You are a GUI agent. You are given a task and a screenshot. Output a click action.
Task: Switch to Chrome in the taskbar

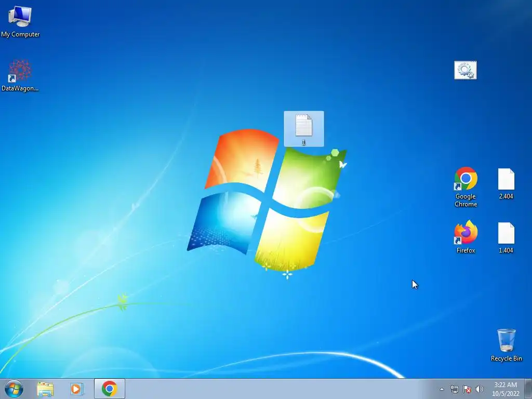coord(109,389)
